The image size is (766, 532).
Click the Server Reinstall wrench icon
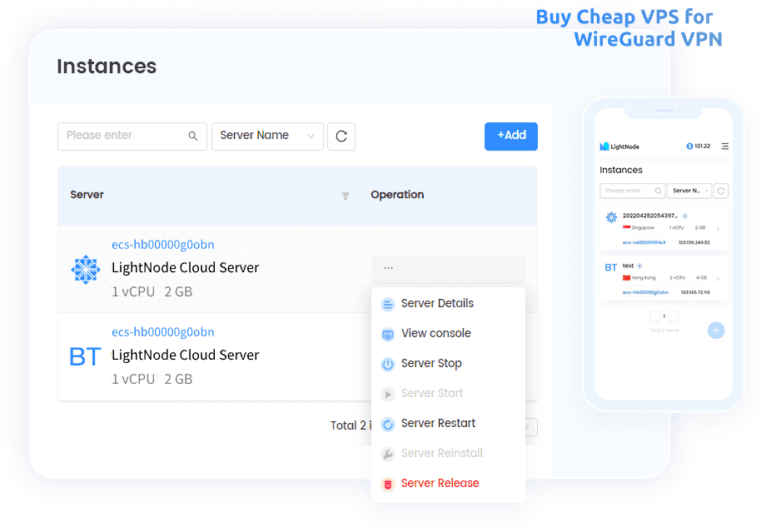coord(388,455)
